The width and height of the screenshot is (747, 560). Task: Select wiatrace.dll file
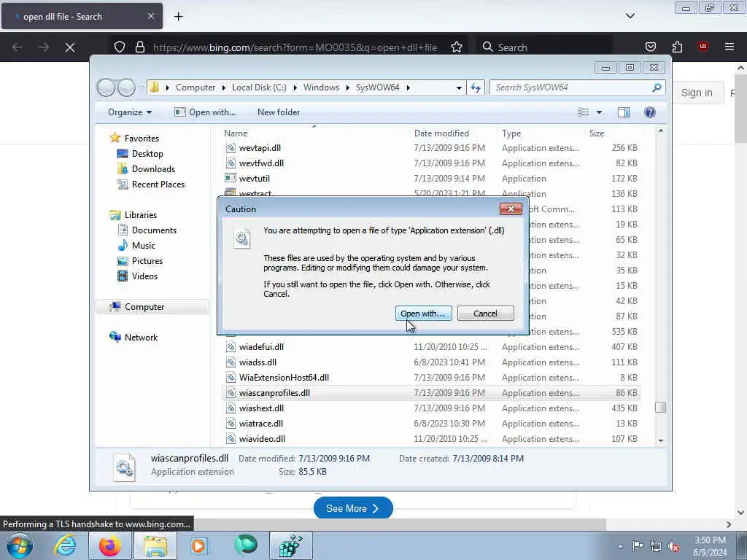click(260, 424)
